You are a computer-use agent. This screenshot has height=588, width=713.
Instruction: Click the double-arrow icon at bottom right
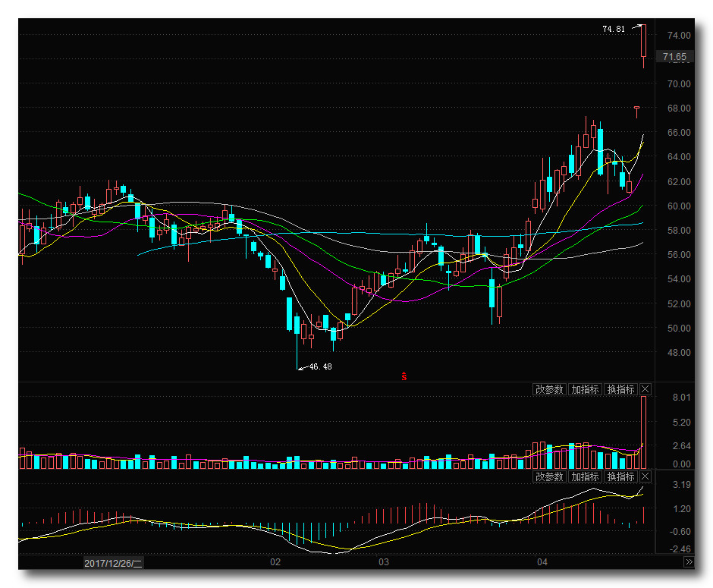[689, 562]
